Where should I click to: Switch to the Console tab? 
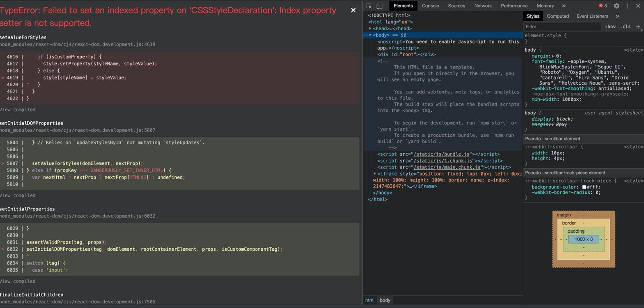click(430, 6)
